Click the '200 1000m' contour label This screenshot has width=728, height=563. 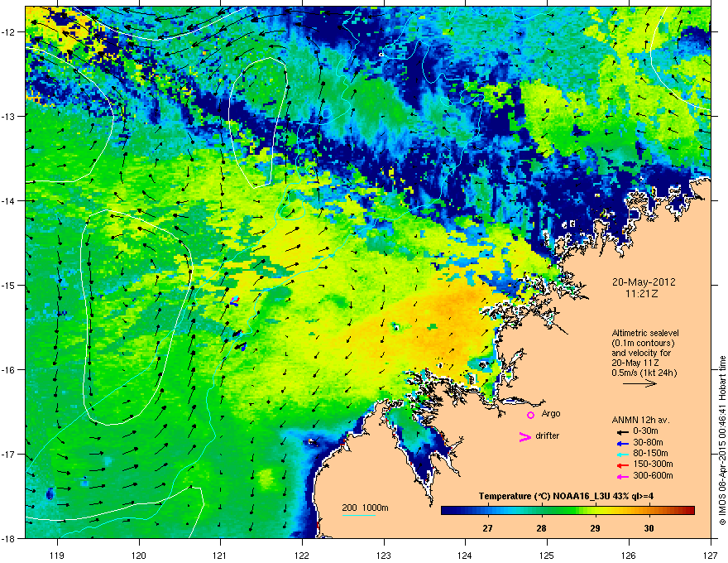click(x=366, y=508)
